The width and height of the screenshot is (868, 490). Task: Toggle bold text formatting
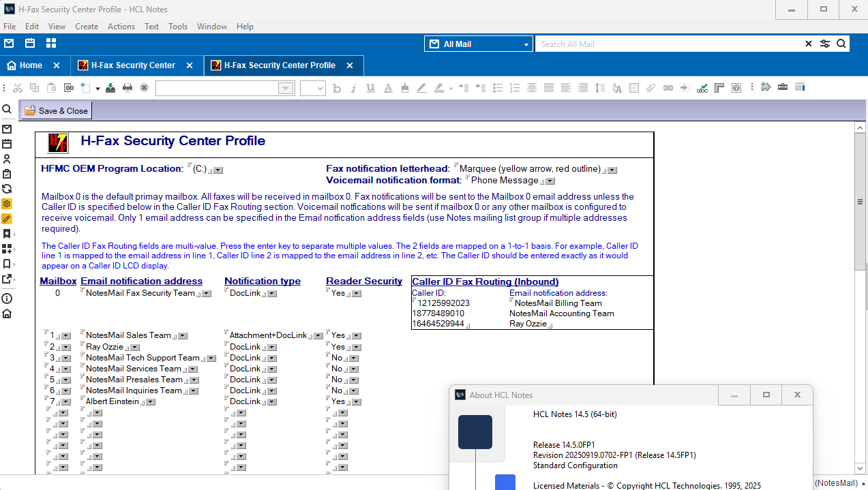[x=337, y=88]
